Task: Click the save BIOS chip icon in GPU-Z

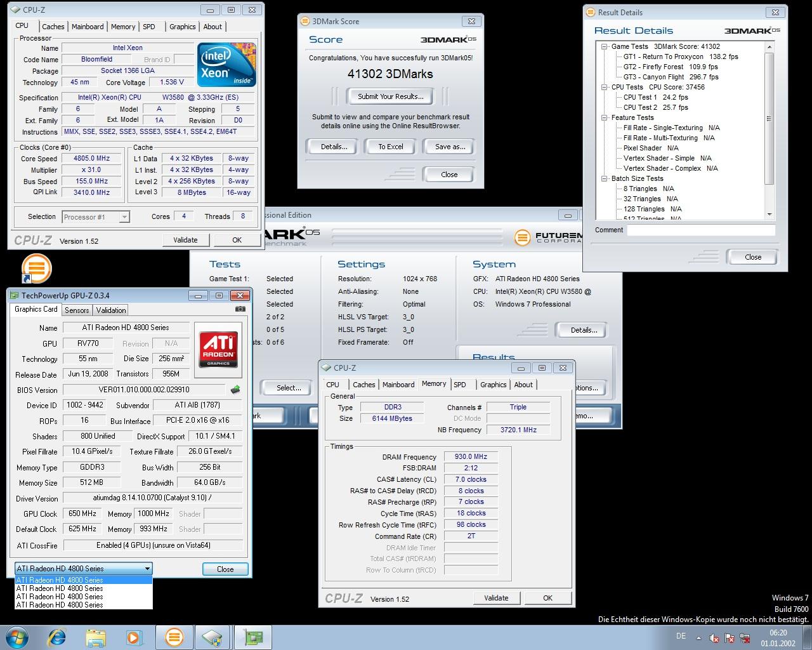Action: 235,390
